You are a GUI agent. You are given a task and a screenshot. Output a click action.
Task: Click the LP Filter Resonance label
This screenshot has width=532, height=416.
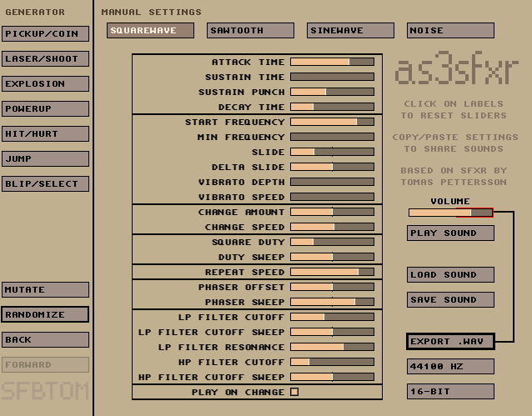click(x=222, y=347)
